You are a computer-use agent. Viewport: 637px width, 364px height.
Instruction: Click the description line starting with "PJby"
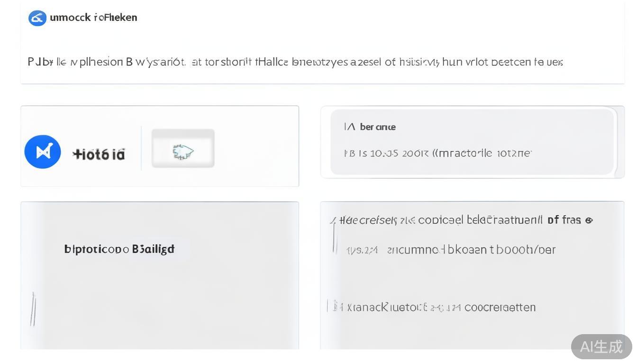295,62
